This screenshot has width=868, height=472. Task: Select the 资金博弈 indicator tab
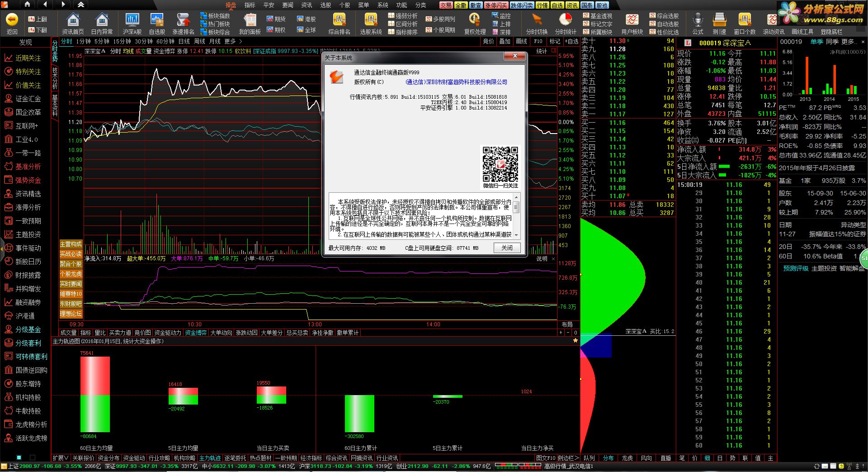[196, 333]
